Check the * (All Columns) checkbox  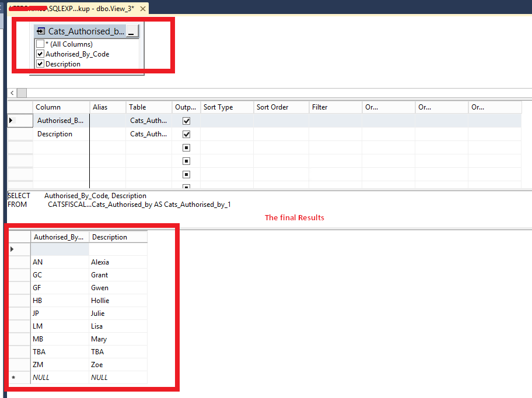tap(40, 44)
